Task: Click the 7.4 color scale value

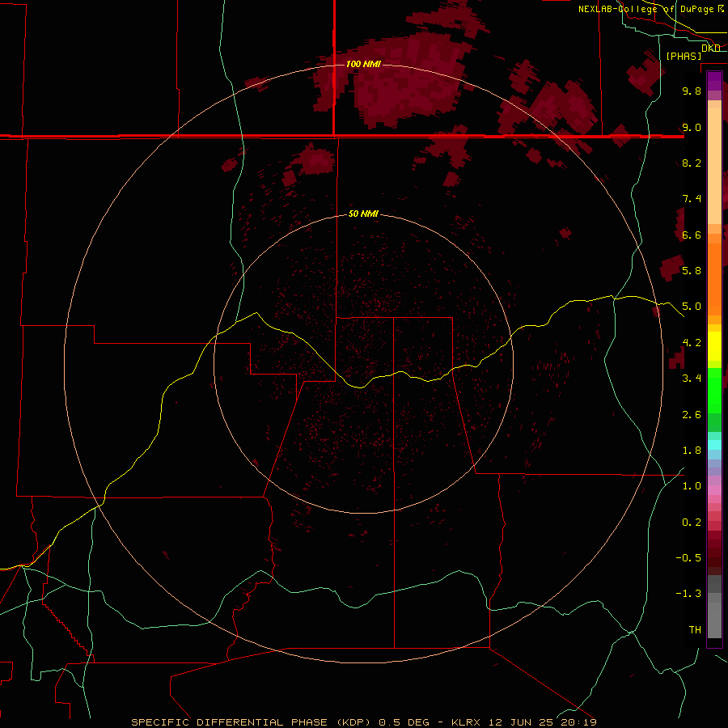Action: 692,199
